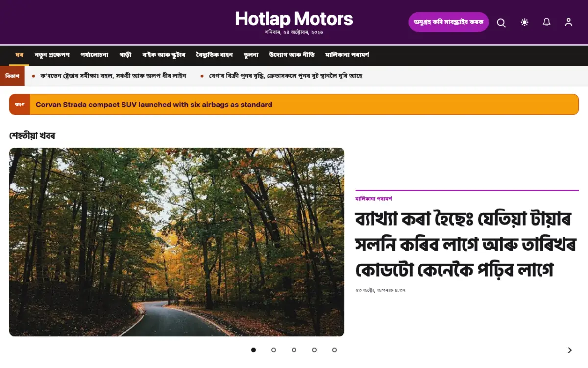The width and height of the screenshot is (588, 368).
Task: Select fourth carousel slide dot
Action: (x=314, y=350)
